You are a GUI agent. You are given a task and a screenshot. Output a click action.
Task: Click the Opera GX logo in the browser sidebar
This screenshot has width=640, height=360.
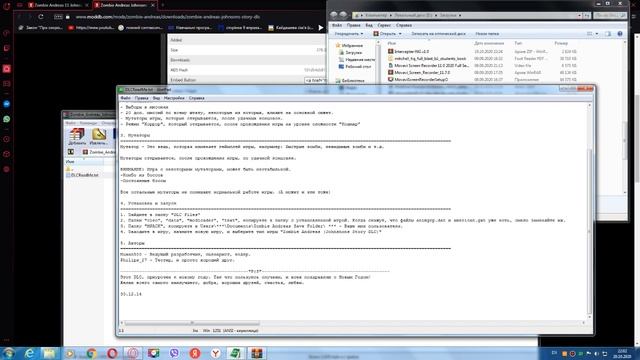point(7,6)
